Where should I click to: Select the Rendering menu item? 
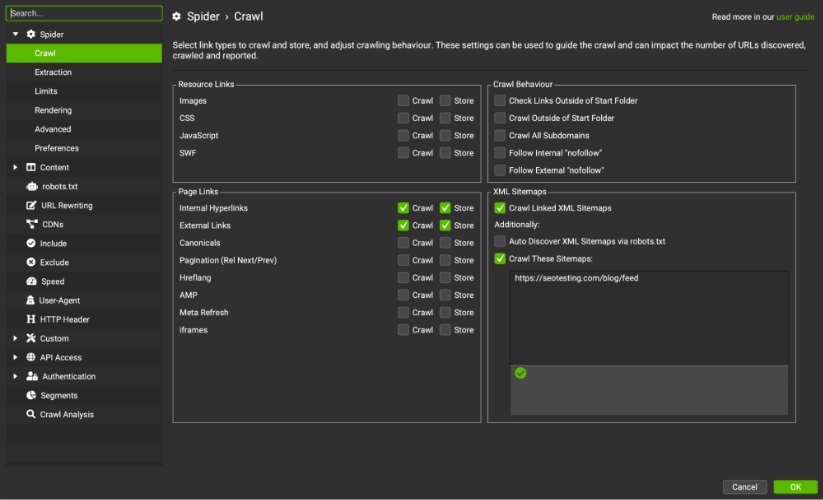[53, 110]
